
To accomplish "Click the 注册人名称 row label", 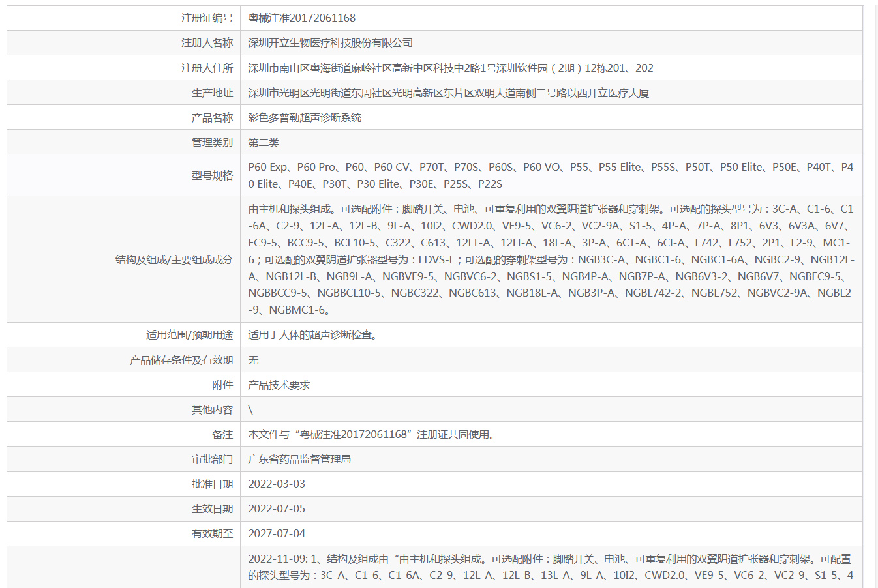I will click(207, 43).
